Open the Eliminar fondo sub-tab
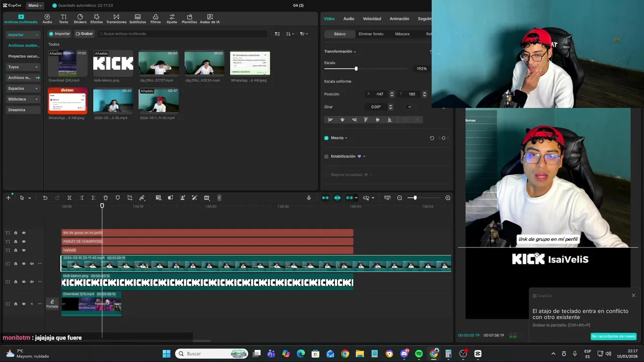The width and height of the screenshot is (644, 362). coord(371,34)
